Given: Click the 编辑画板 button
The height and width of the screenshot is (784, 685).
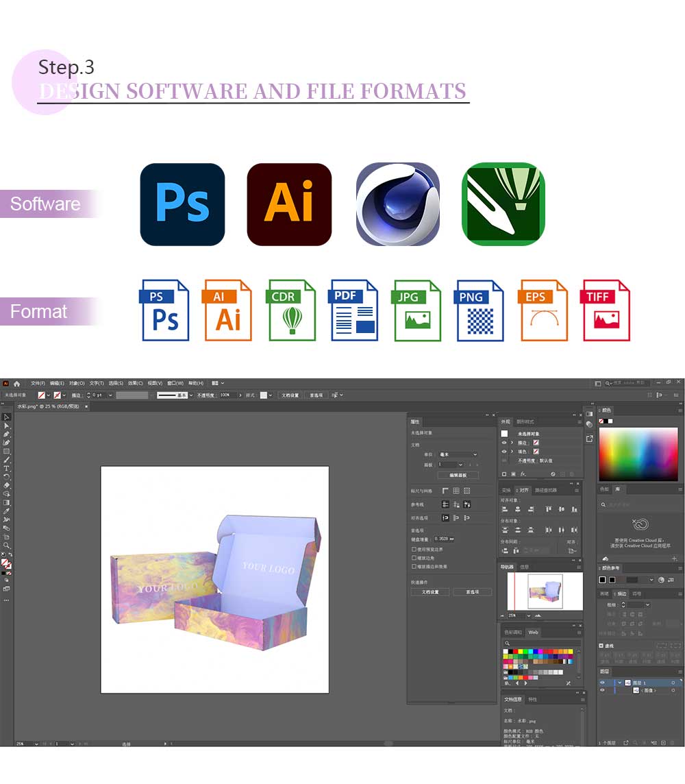Looking at the screenshot, I should [458, 475].
